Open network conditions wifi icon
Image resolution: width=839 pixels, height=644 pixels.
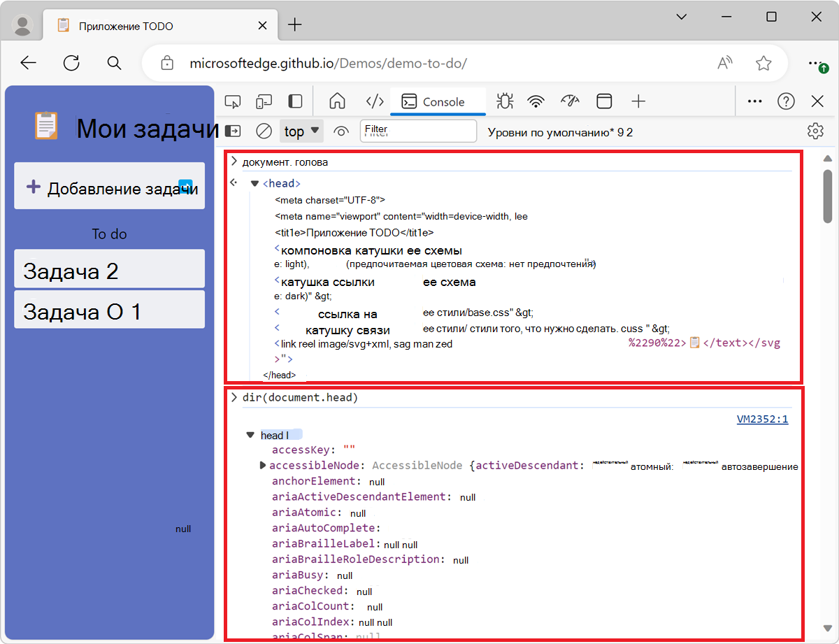coord(536,101)
